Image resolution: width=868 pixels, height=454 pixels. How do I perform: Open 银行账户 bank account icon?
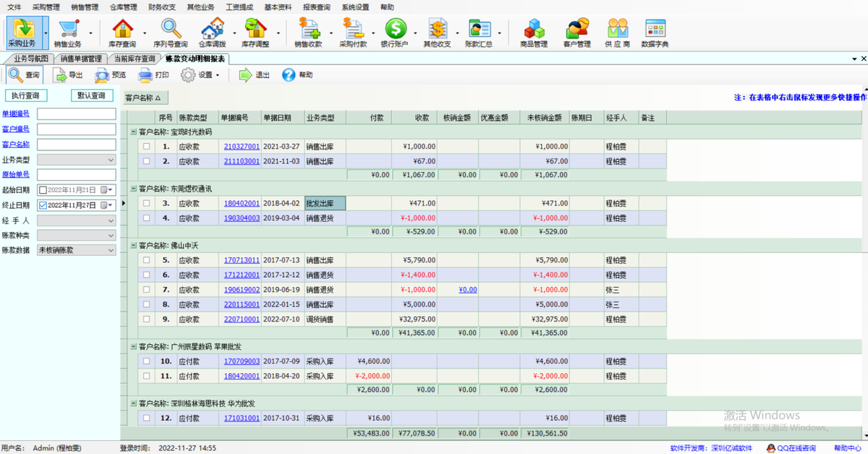click(x=395, y=29)
